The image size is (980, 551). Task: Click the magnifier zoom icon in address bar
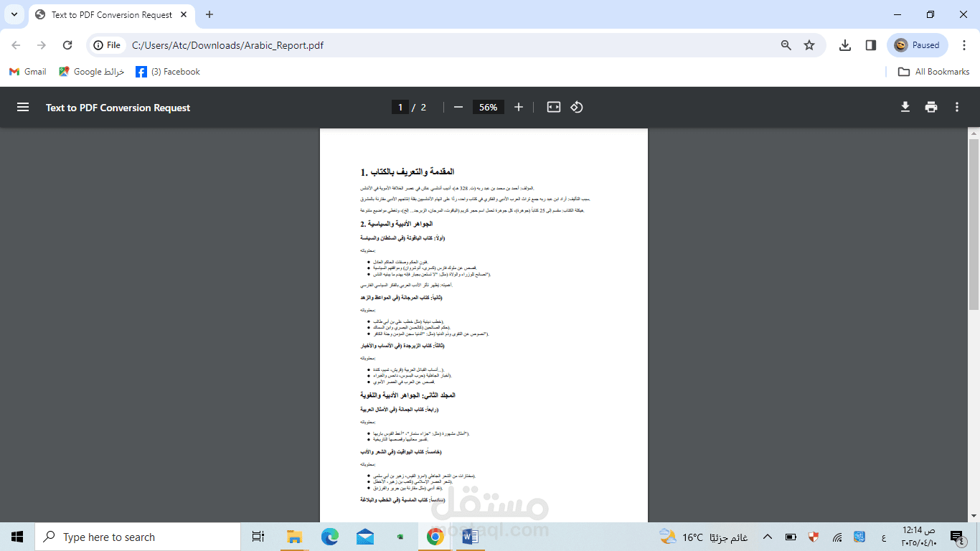pos(786,45)
